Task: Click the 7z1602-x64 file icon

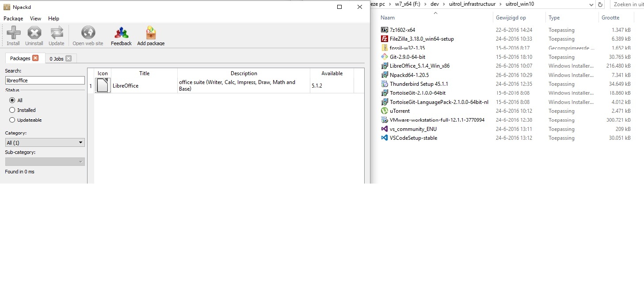Action: click(x=384, y=30)
